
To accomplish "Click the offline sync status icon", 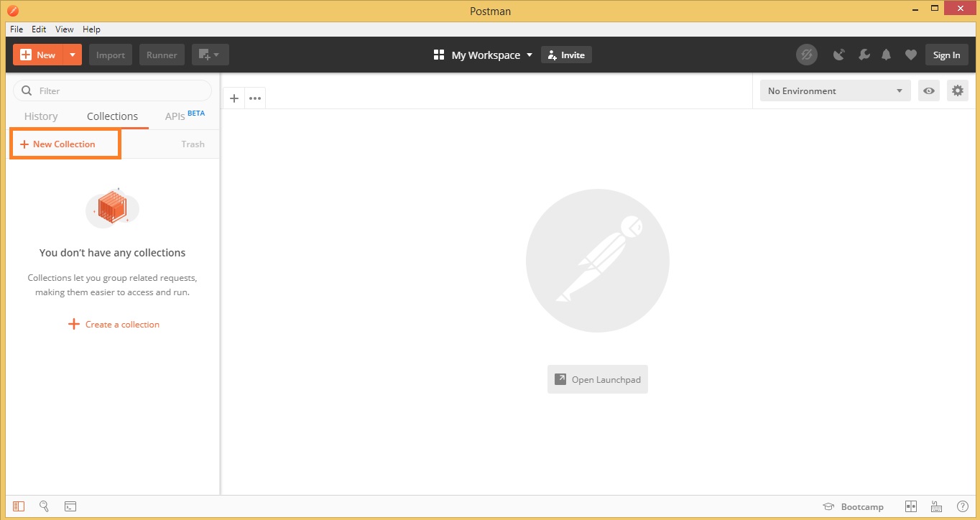I will pyautogui.click(x=807, y=55).
